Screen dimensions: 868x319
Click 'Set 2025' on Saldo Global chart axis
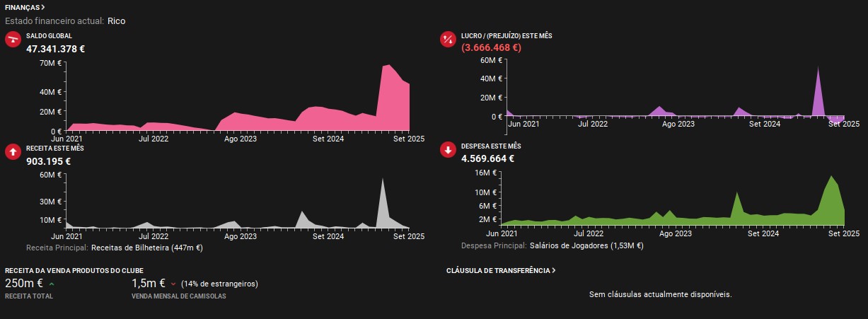(407, 139)
